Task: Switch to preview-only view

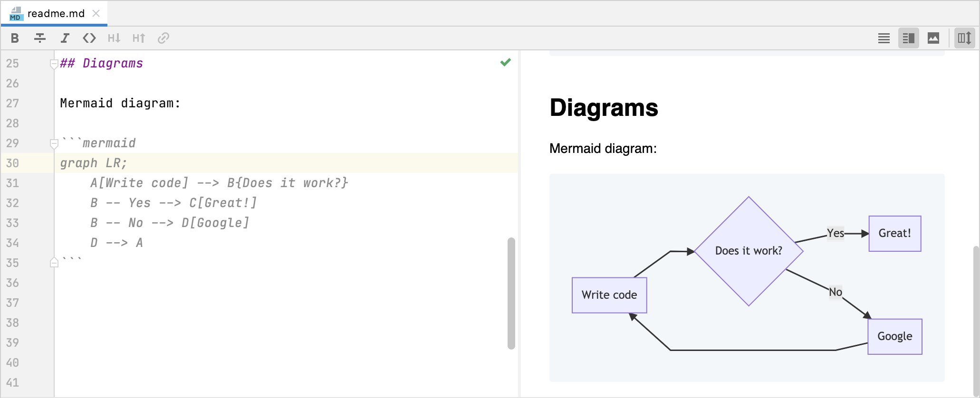Action: pyautogui.click(x=933, y=38)
